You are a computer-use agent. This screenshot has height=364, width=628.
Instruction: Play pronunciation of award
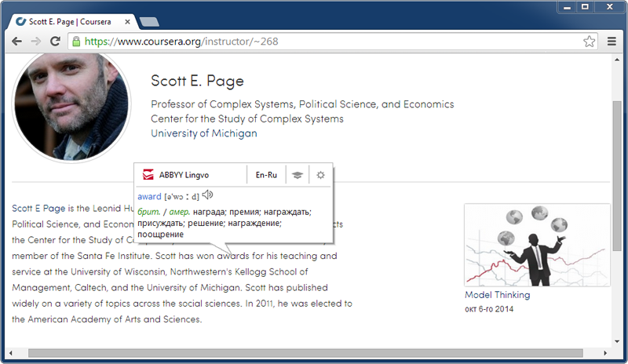(207, 195)
